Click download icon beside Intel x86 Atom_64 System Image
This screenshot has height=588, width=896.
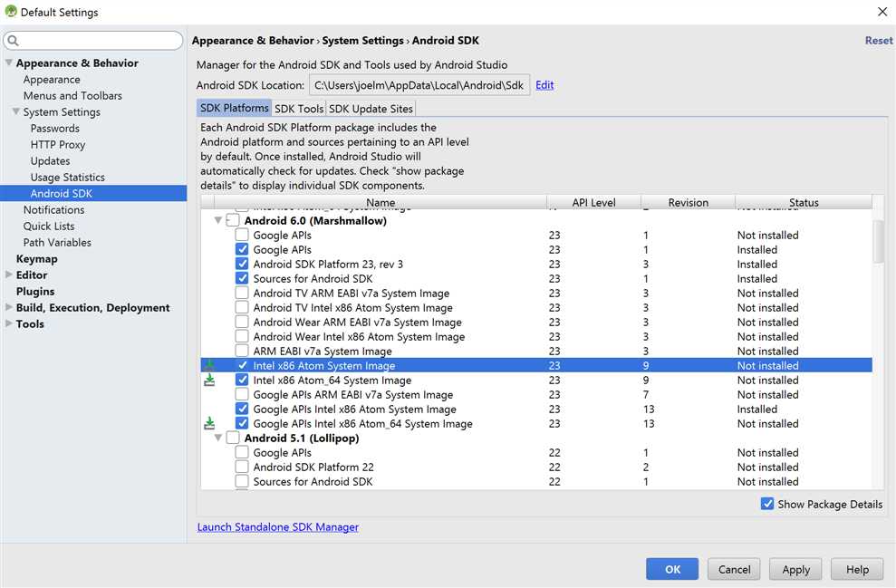tap(209, 380)
